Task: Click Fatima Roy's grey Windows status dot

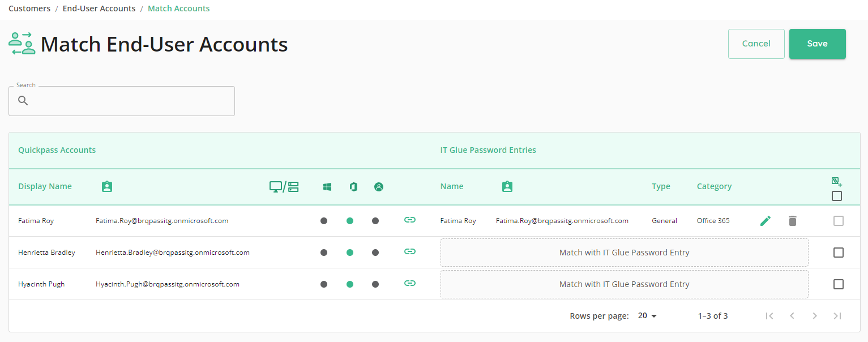Action: click(x=324, y=221)
